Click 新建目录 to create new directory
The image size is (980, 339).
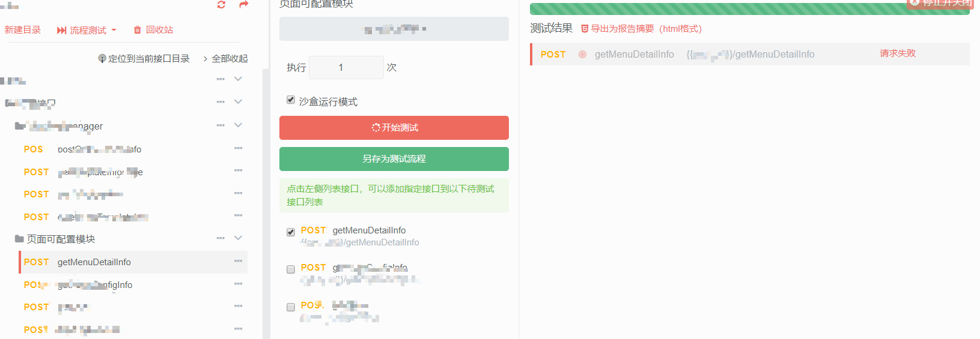23,29
